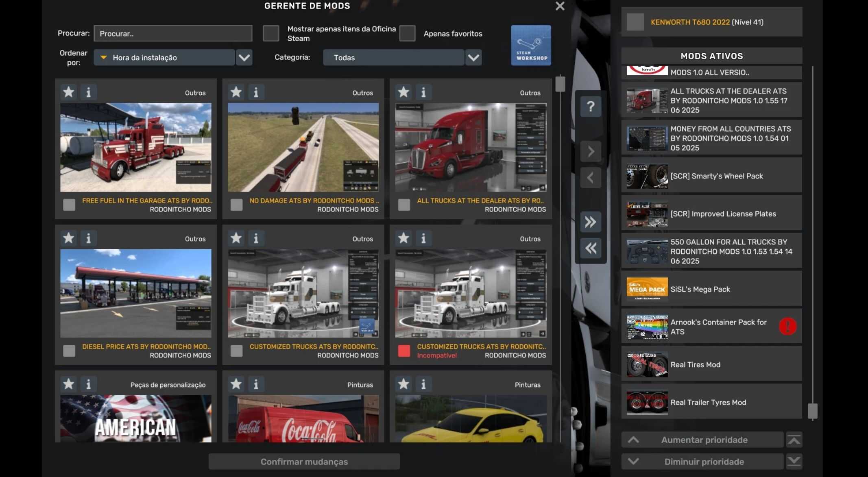The height and width of the screenshot is (477, 868).
Task: Click Confirmar mudanças button
Action: (x=304, y=462)
